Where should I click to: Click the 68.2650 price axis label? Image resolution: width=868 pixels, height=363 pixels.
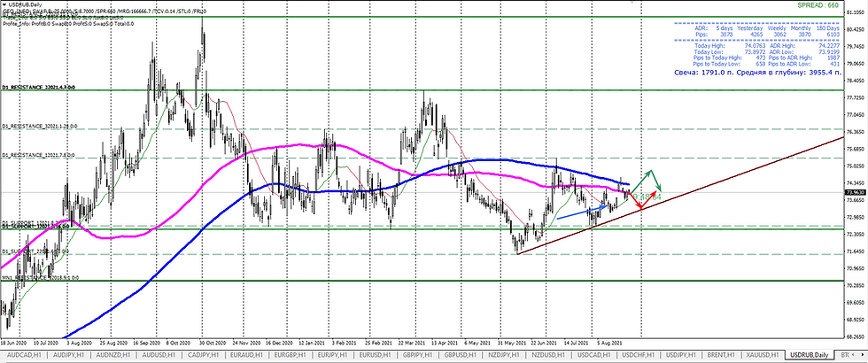click(854, 336)
